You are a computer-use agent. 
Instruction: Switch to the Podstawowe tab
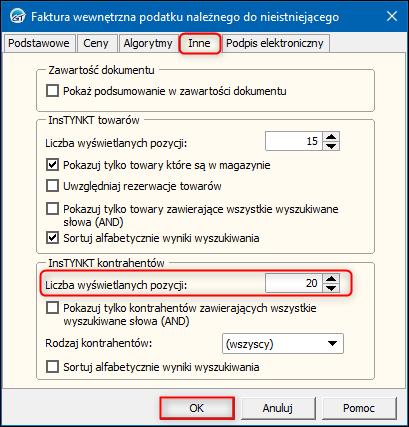(39, 43)
